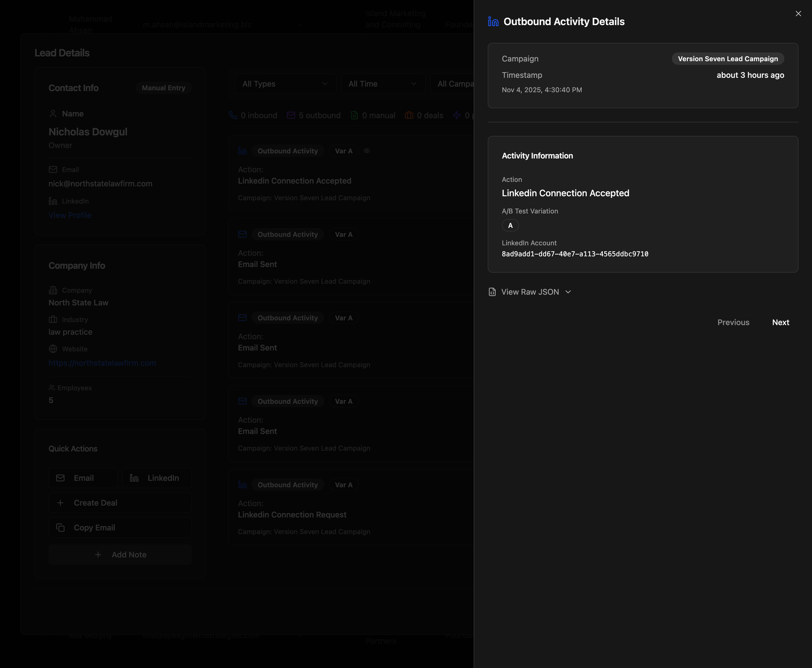Click the Email quick action button

click(x=83, y=478)
